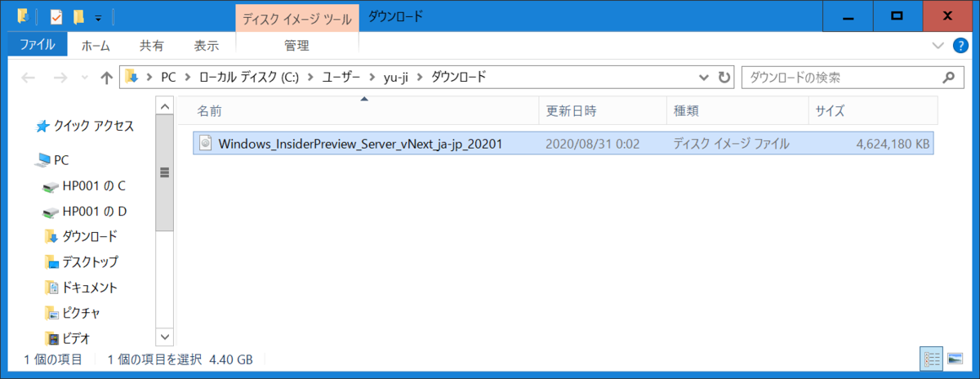Click the 4,624,180 KB size cell
Viewport: 980px width, 379px height.
tap(893, 144)
